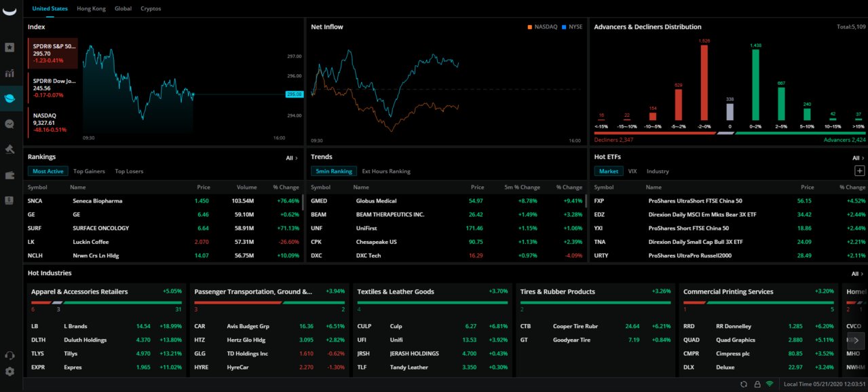The image size is (868, 392).
Task: Click the lock icon in status bar
Action: pos(757,385)
